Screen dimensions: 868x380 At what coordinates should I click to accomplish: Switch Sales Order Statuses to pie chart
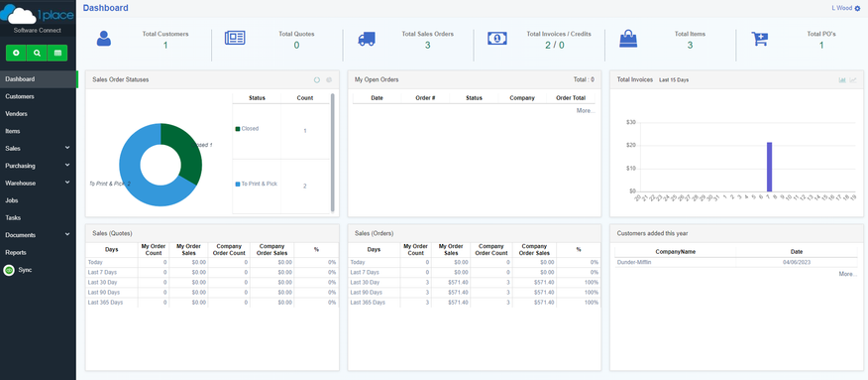(329, 79)
